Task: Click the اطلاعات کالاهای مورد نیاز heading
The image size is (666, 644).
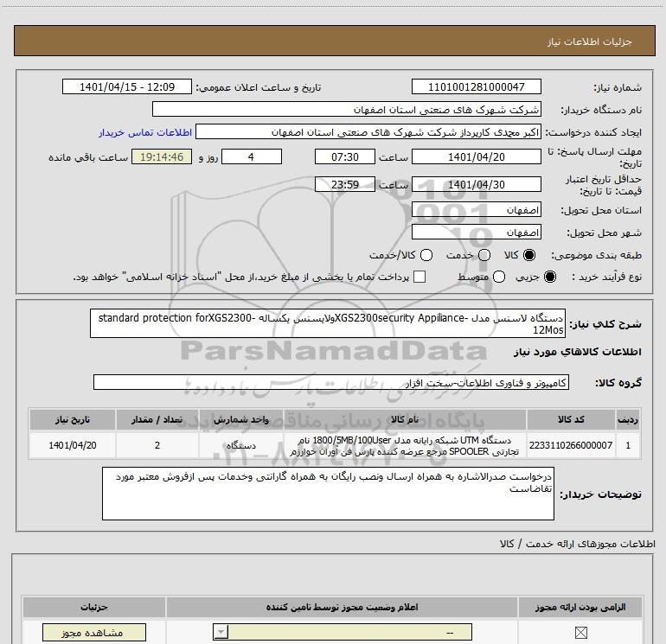Action: tap(577, 352)
